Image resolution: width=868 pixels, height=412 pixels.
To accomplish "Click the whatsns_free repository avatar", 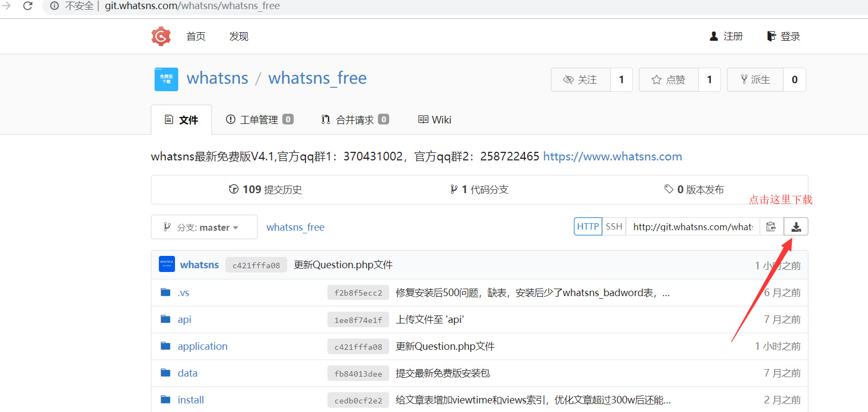I will (166, 79).
